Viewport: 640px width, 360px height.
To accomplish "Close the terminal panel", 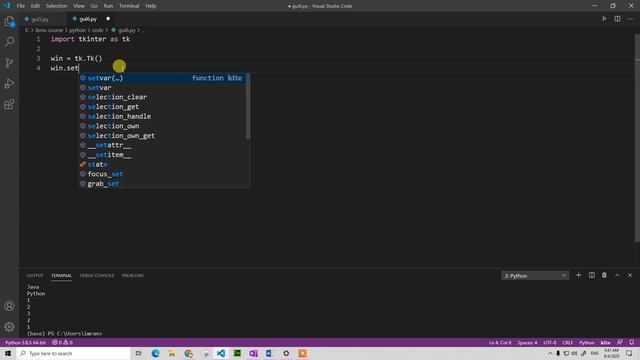I will (x=630, y=276).
